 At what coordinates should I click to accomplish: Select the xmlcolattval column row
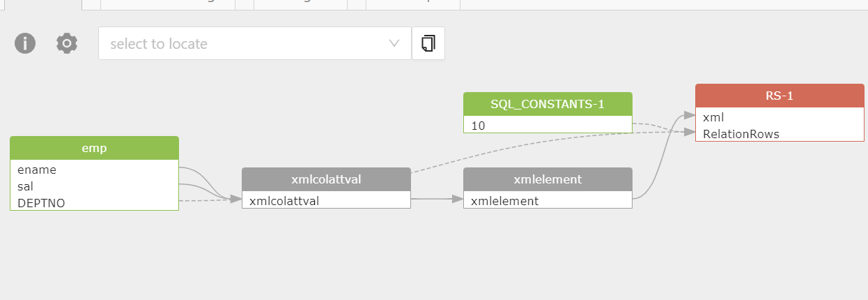click(326, 200)
